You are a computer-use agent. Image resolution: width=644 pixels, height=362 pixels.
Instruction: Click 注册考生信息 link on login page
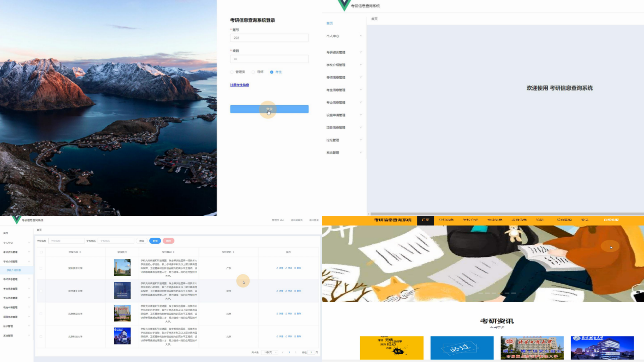tap(240, 84)
